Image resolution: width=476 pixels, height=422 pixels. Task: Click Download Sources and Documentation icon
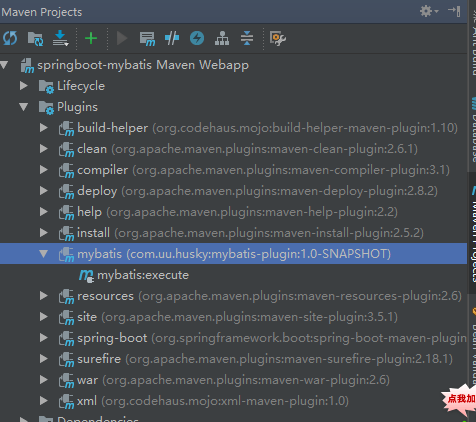point(60,38)
